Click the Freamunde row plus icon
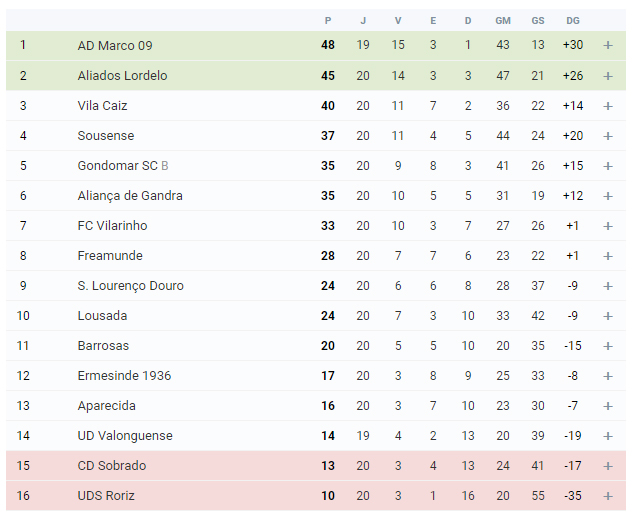Viewport: 632px width, 516px height. (608, 256)
